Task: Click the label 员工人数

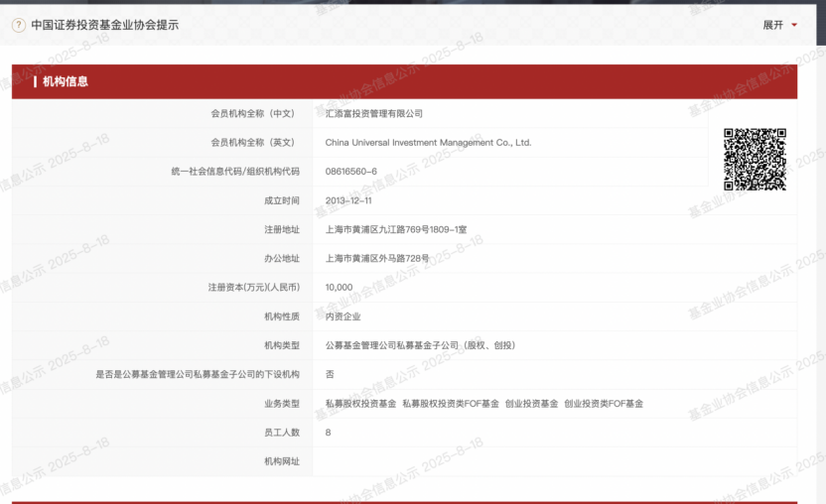Action: pos(282,433)
